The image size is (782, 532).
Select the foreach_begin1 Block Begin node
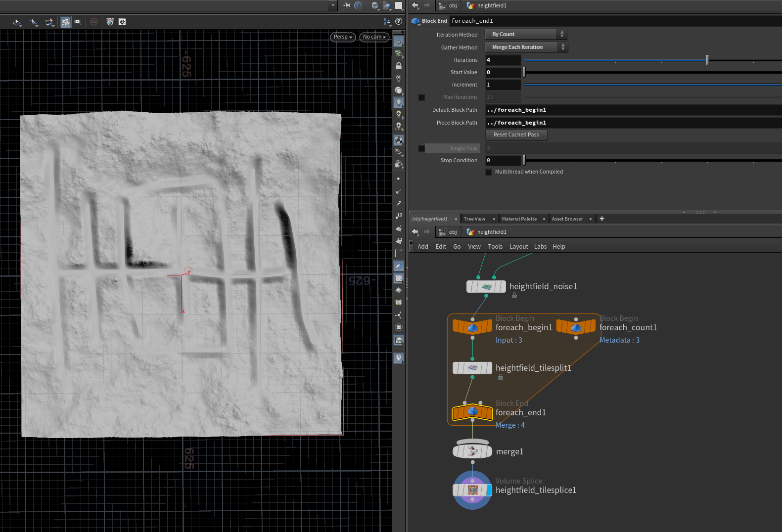point(472,327)
